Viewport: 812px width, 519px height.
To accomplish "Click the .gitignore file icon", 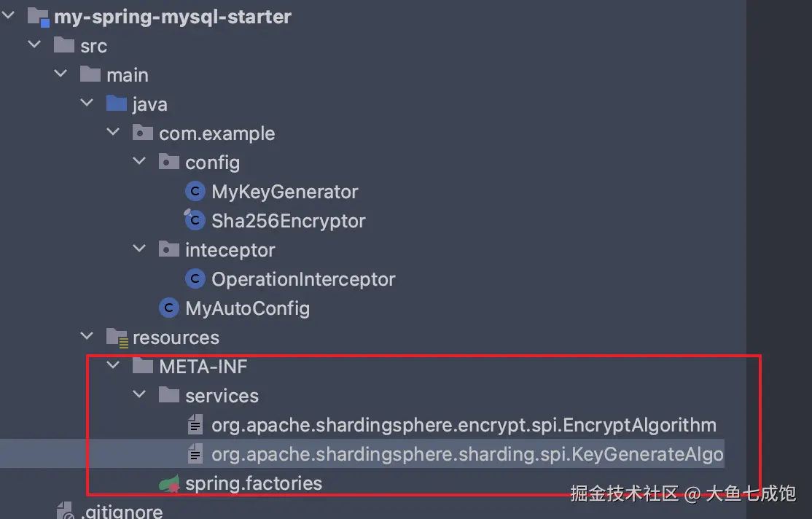I will coord(64,511).
